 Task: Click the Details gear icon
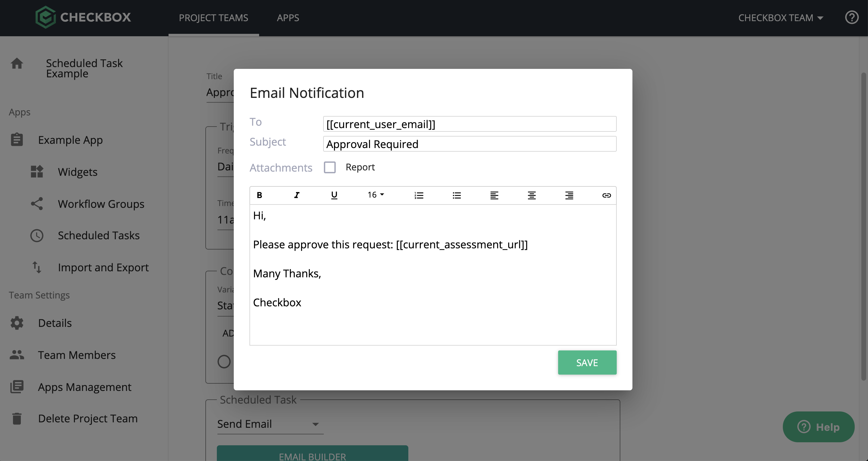pyautogui.click(x=17, y=323)
